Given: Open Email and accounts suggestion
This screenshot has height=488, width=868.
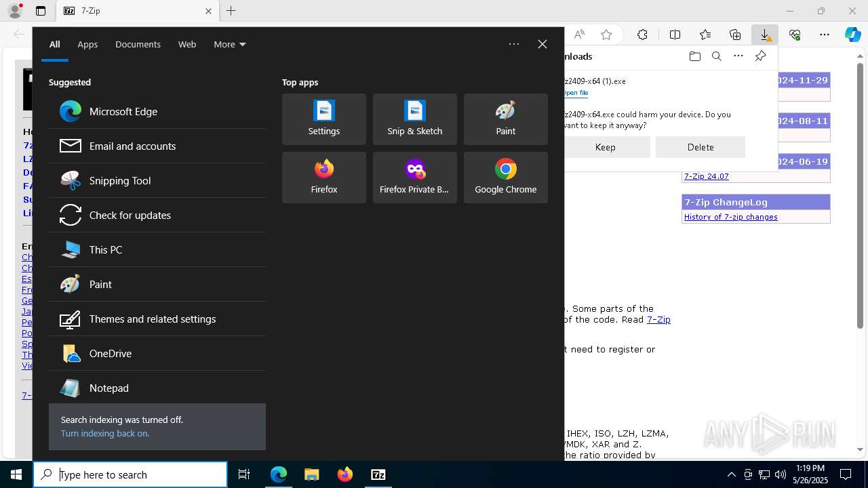Looking at the screenshot, I should coord(157,146).
